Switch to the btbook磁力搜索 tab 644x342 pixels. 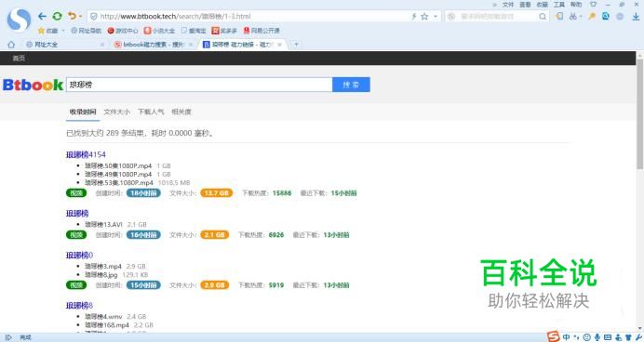click(153, 45)
